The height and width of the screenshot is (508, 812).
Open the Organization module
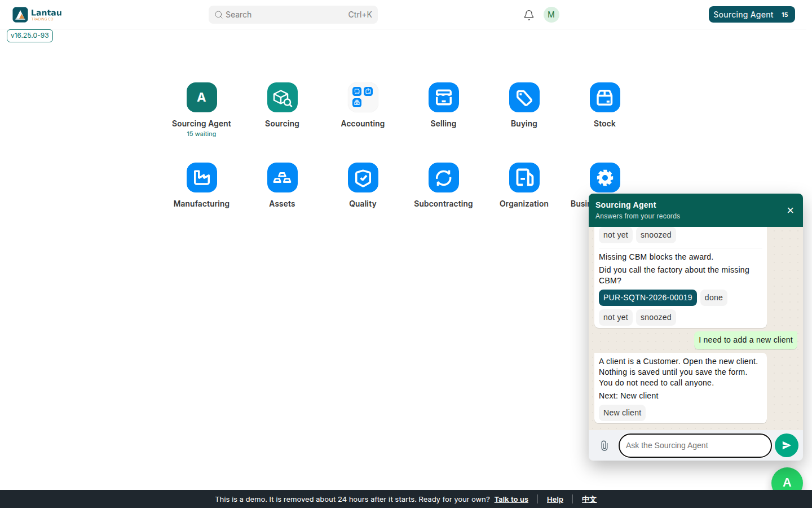tap(524, 178)
